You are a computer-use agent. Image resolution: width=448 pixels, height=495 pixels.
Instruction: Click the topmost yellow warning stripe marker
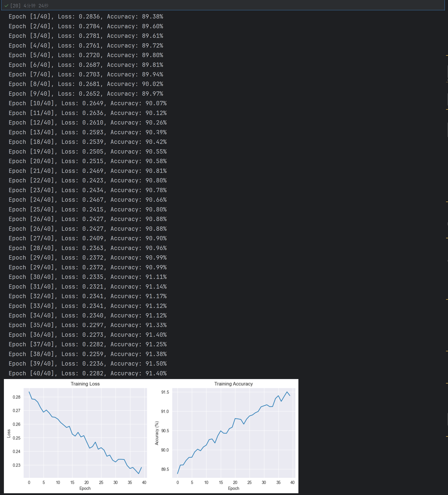point(447,56)
